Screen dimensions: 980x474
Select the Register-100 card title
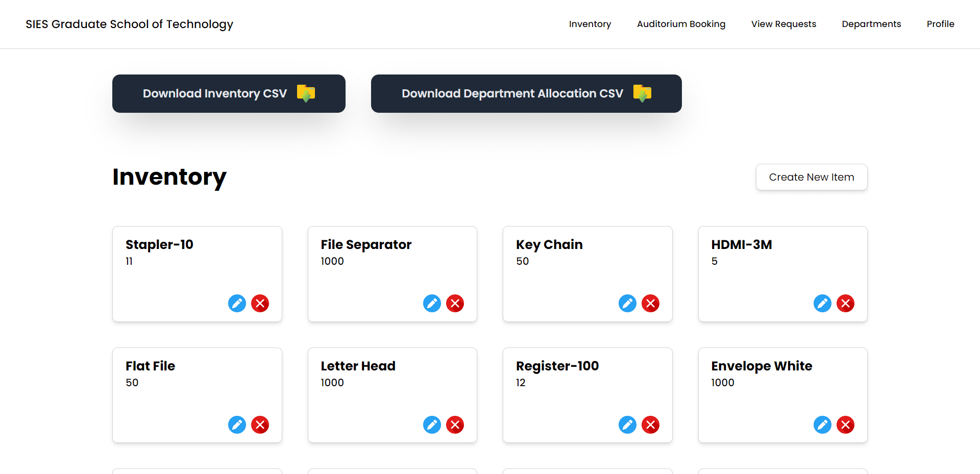click(557, 366)
